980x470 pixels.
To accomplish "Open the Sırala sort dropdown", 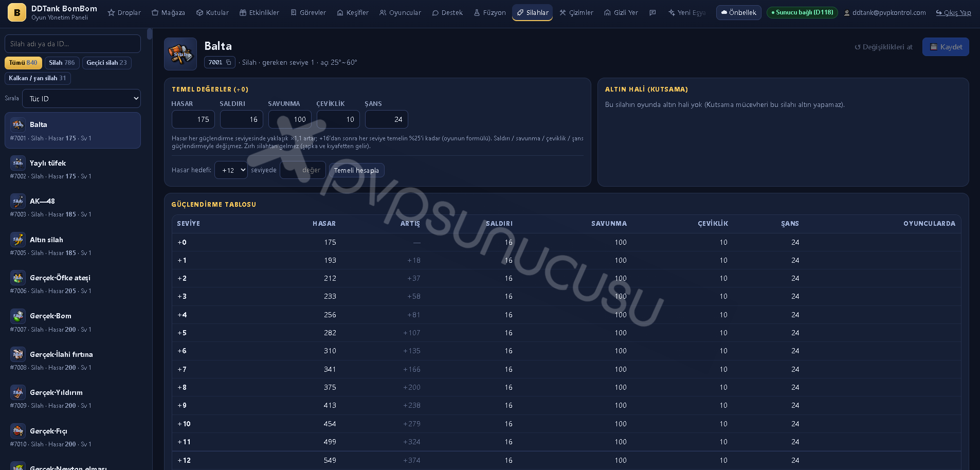I will (x=81, y=99).
